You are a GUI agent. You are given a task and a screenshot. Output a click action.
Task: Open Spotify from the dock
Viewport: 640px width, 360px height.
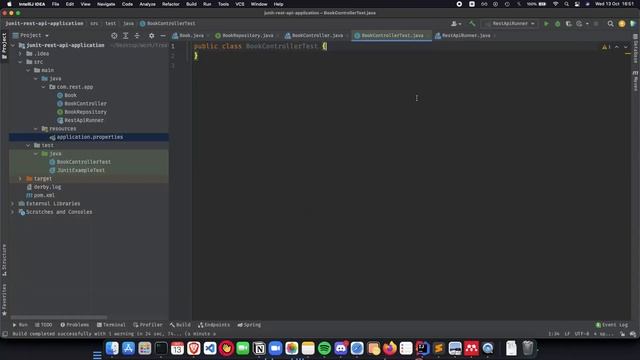pos(324,348)
